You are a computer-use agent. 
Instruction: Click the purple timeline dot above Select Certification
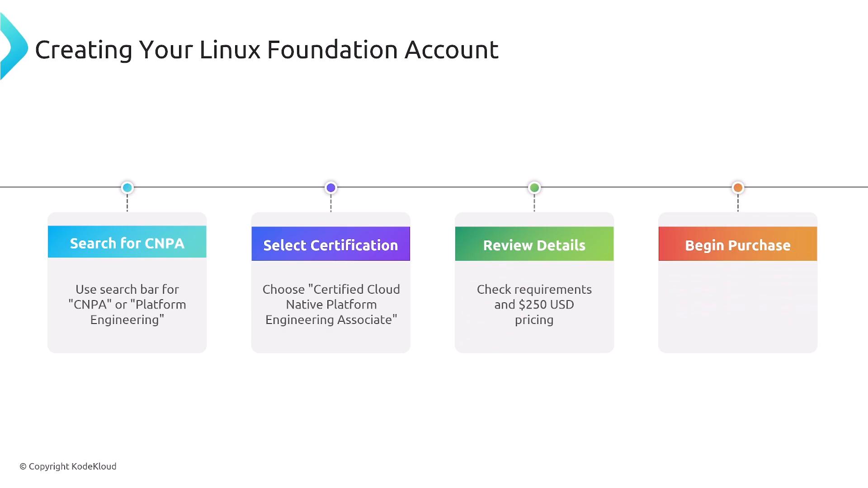pos(331,188)
